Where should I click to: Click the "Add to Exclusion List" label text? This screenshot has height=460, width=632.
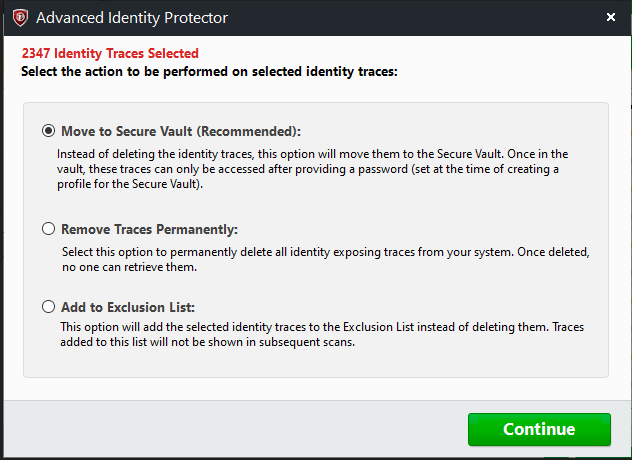pyautogui.click(x=134, y=307)
